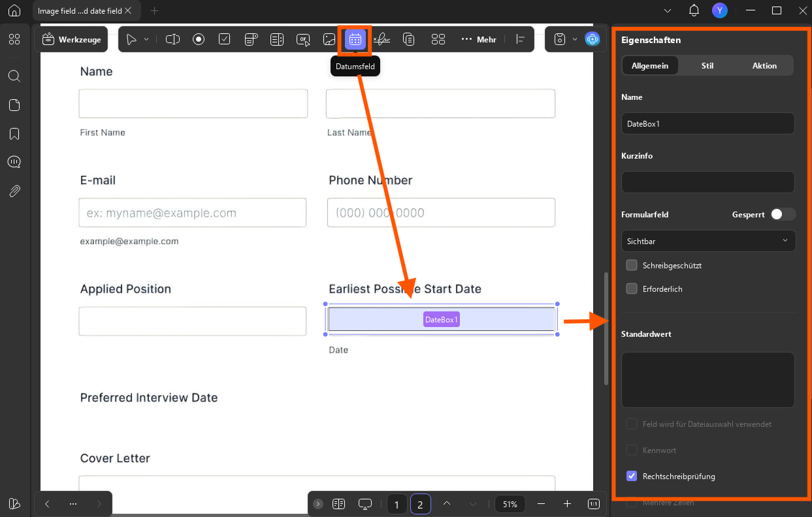Enable the Schreibgeschützt checkbox
The width and height of the screenshot is (812, 517).
(632, 265)
